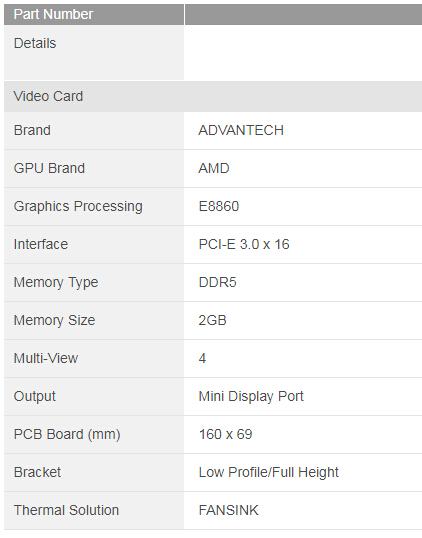Select the GPU Brand label
Viewport: 422px width, 538px height.
tap(49, 168)
